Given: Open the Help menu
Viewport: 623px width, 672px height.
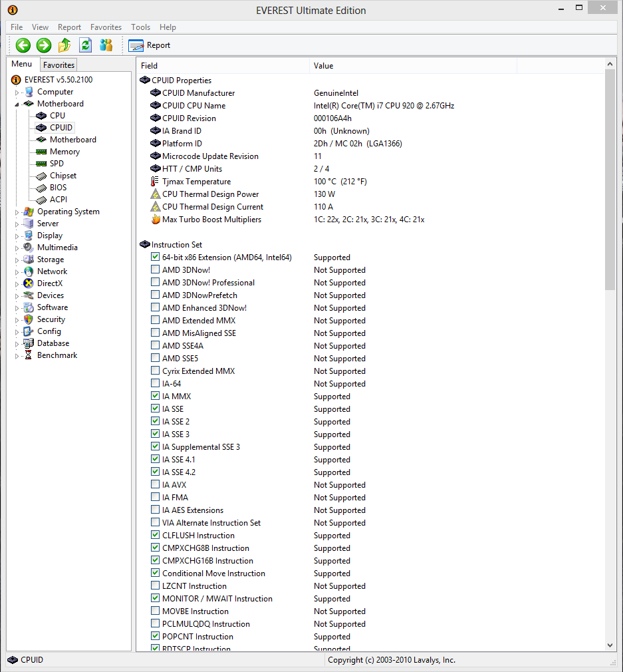Looking at the screenshot, I should [x=168, y=27].
